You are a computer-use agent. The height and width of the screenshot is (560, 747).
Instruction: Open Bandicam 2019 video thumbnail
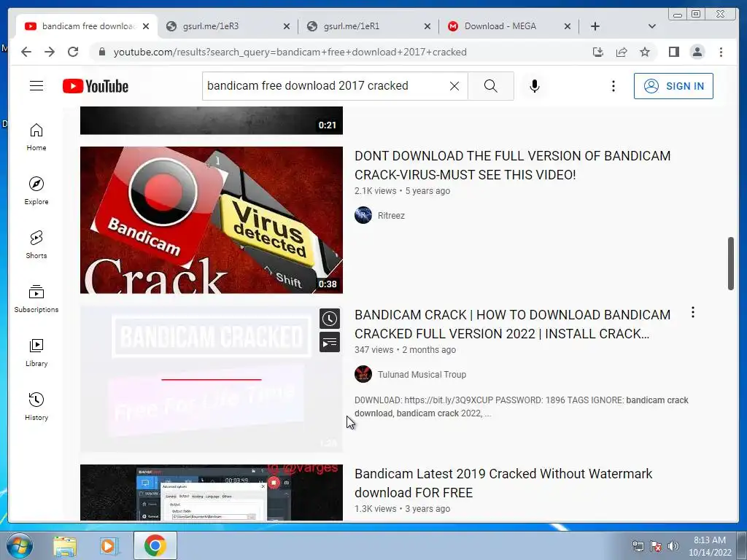pyautogui.click(x=211, y=492)
